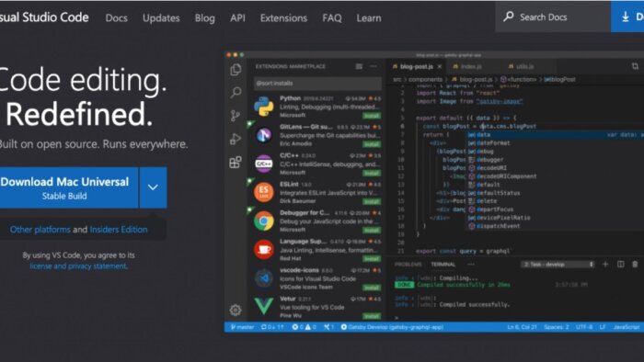The width and height of the screenshot is (644, 362).
Task: Install the vscode-icons extension
Action: pos(372,288)
